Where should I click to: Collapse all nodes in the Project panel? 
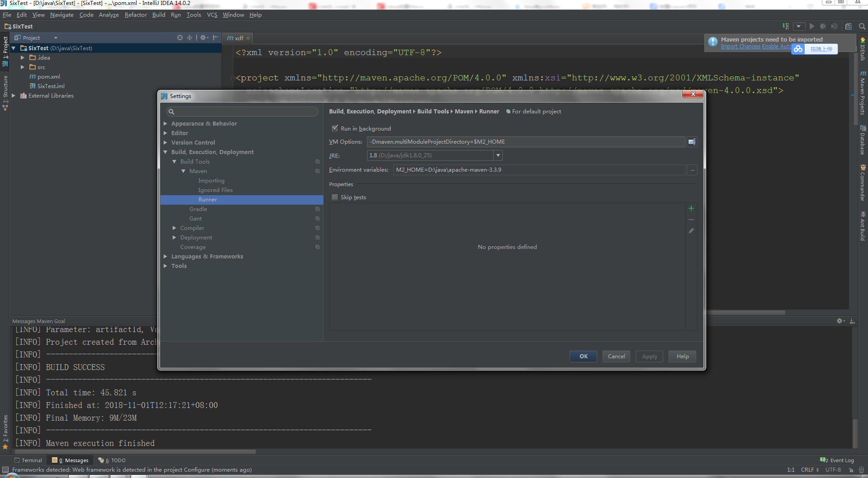189,37
